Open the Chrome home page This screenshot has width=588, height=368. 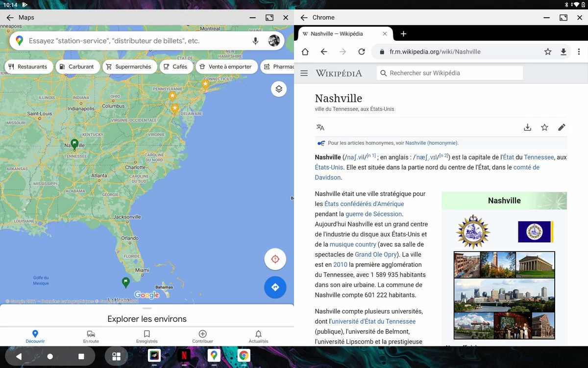(305, 52)
